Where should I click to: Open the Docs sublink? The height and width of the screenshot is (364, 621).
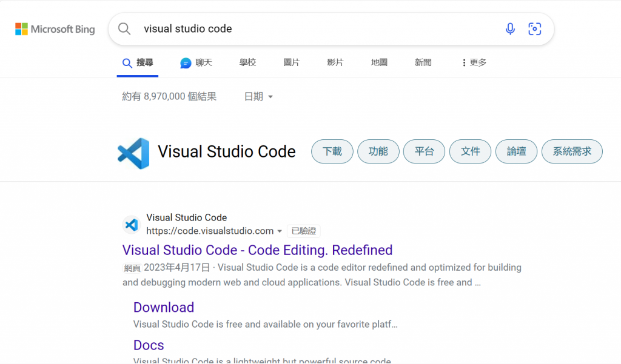point(149,345)
